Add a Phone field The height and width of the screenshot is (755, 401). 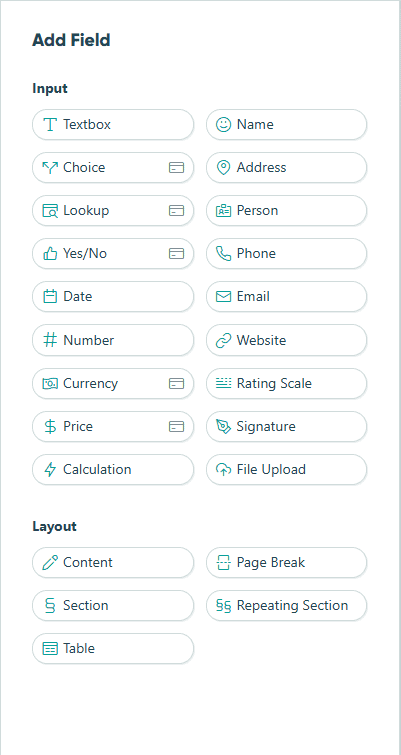(x=286, y=253)
